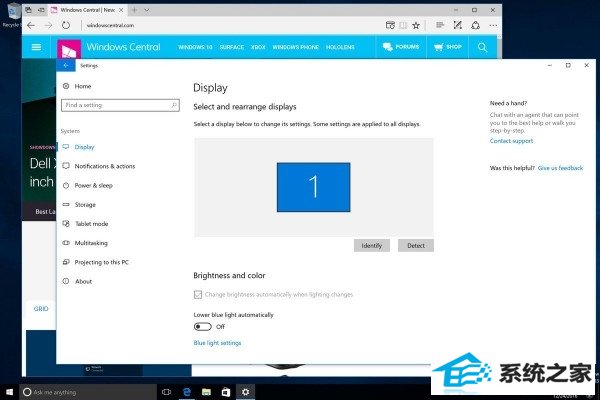Click the search magnifier in Find a setting

(x=174, y=105)
